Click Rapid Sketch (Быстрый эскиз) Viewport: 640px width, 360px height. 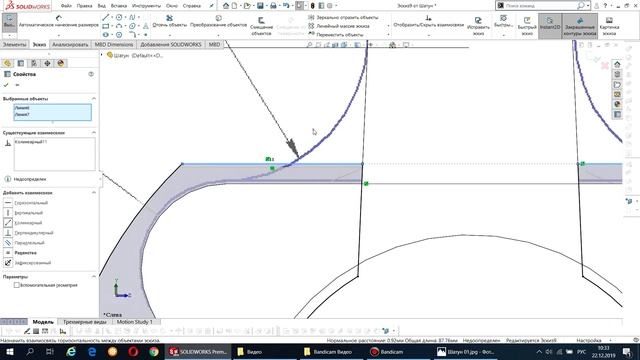click(527, 26)
